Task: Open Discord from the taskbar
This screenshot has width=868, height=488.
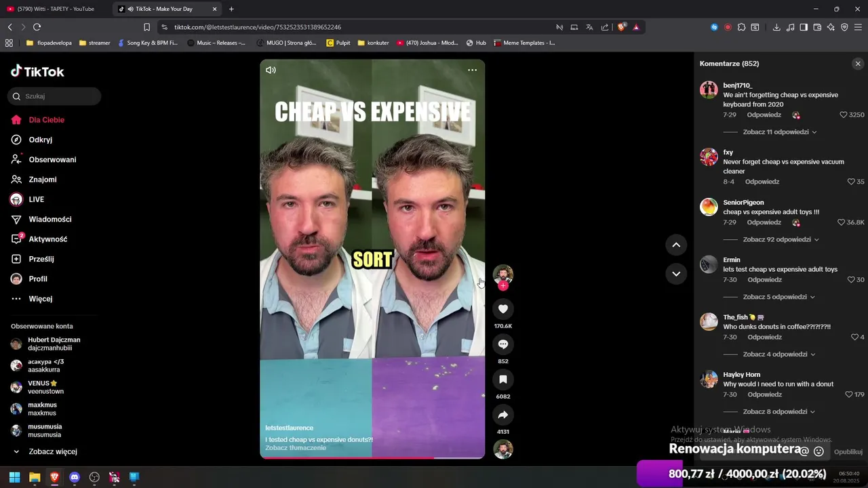Action: pyautogui.click(x=75, y=477)
